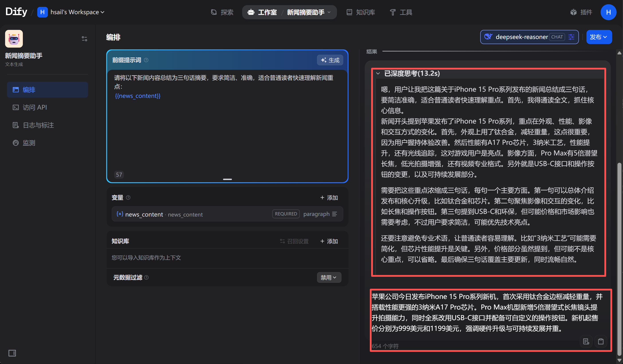The image size is (623, 364).
Task: Switch to the 知识库 tab
Action: (x=361, y=12)
